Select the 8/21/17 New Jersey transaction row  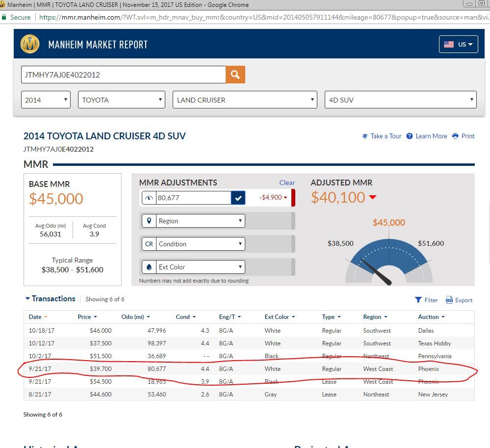point(249,395)
